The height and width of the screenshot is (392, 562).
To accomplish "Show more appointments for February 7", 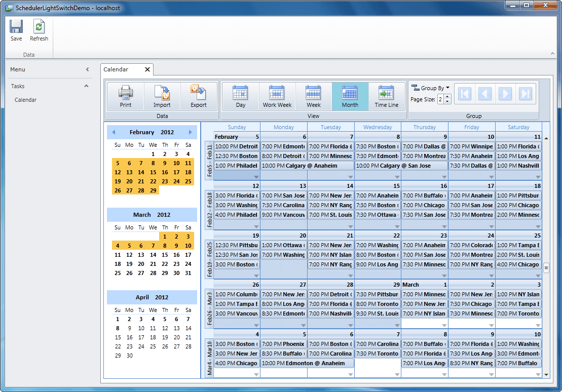I will click(x=351, y=177).
